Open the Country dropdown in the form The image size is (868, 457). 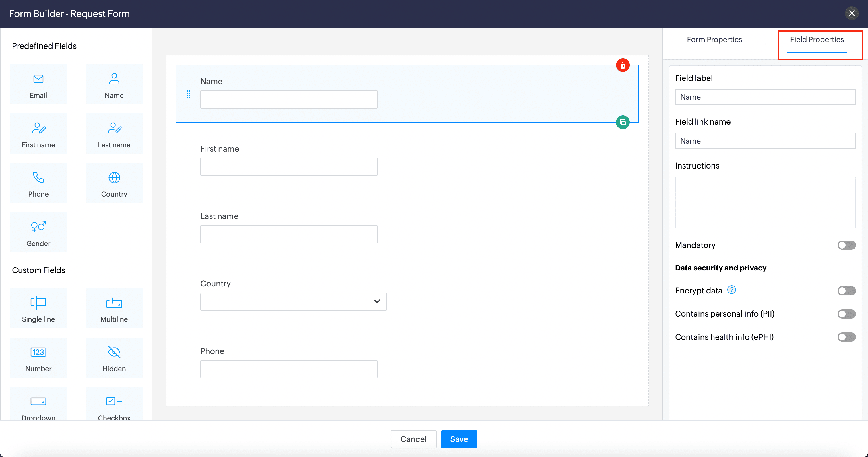pos(293,302)
